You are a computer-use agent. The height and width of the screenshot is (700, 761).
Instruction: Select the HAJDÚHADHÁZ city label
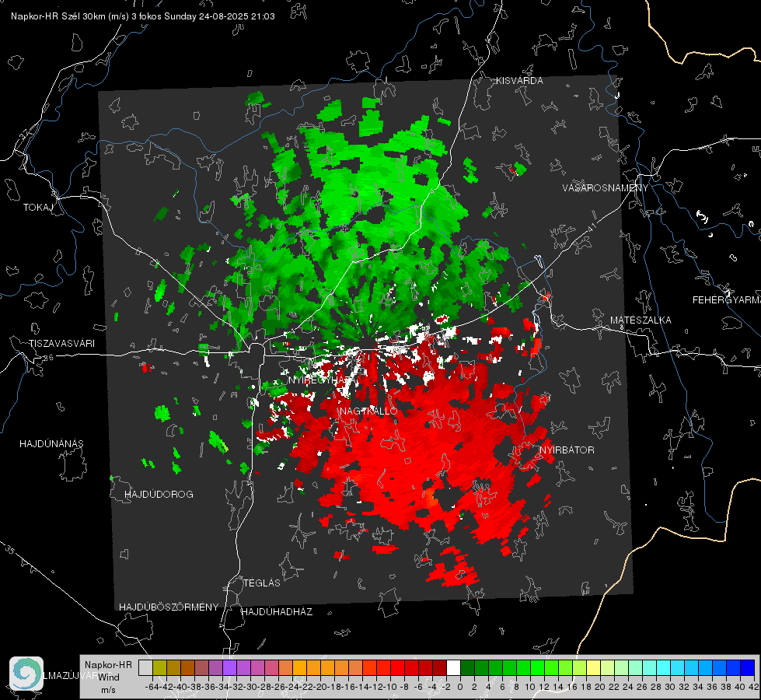(x=277, y=612)
